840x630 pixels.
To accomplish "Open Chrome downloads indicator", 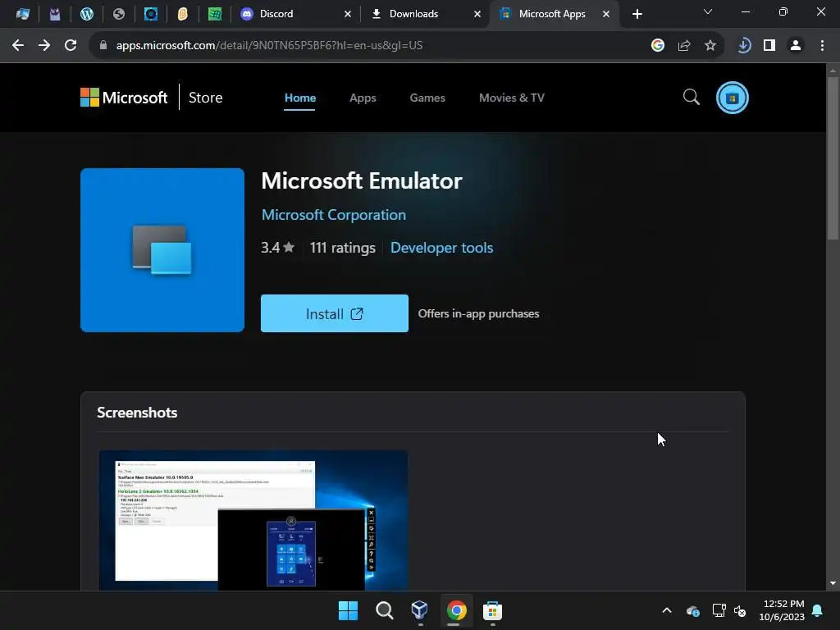I will pyautogui.click(x=743, y=46).
